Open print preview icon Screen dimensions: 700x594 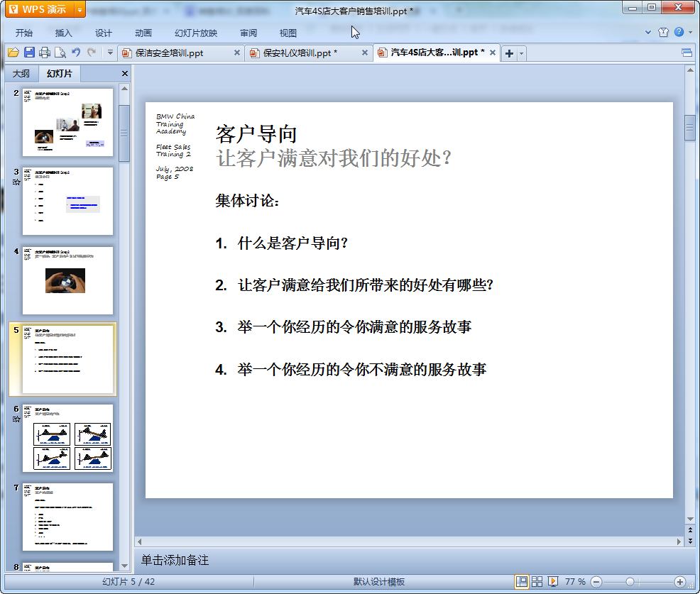coord(60,53)
